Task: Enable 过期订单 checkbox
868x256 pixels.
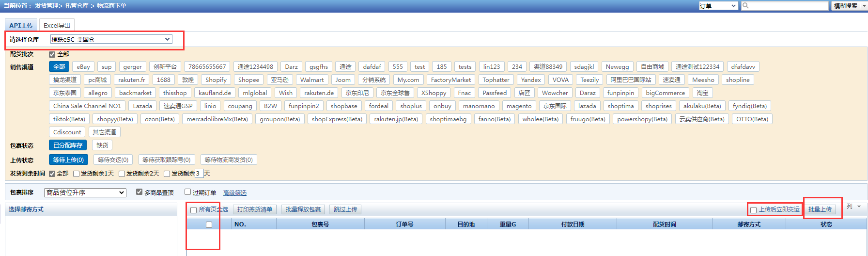Action: click(188, 192)
